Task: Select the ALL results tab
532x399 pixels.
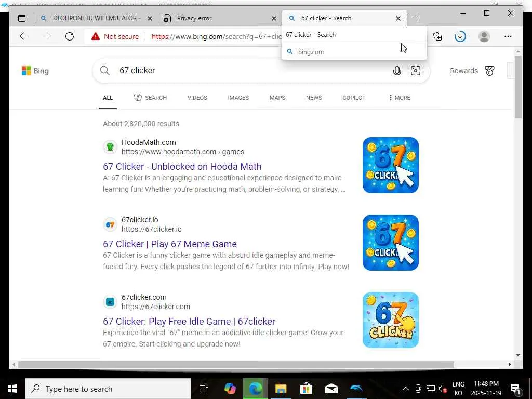Action: (108, 98)
